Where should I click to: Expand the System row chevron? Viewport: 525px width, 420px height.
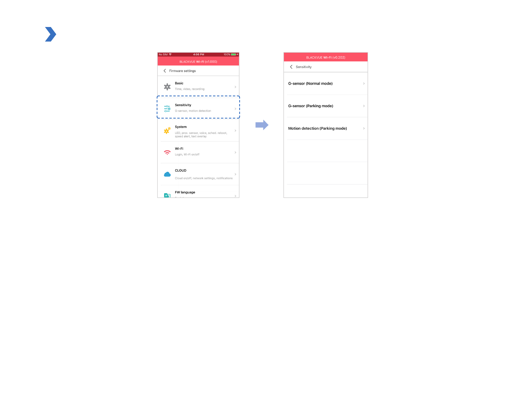click(x=235, y=130)
